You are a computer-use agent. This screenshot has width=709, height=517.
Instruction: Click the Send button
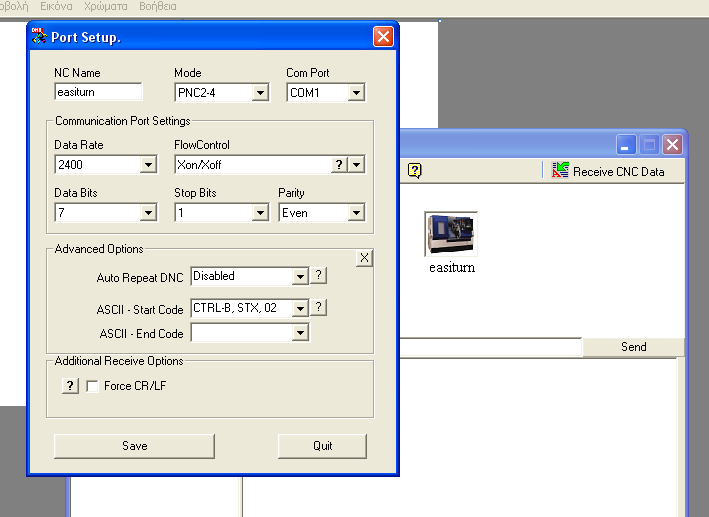coord(633,347)
